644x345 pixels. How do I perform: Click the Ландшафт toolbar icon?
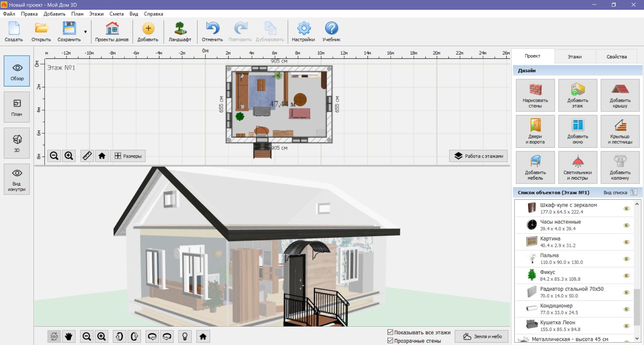[180, 32]
